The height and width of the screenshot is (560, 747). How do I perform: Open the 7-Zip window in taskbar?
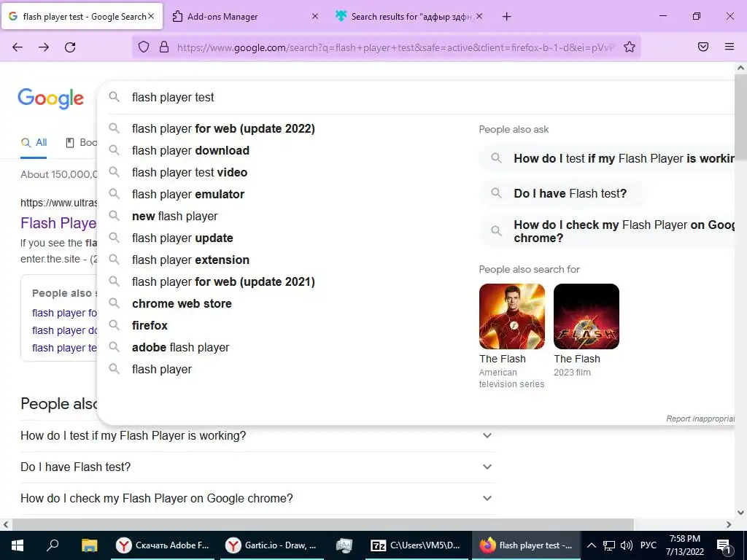(415, 545)
